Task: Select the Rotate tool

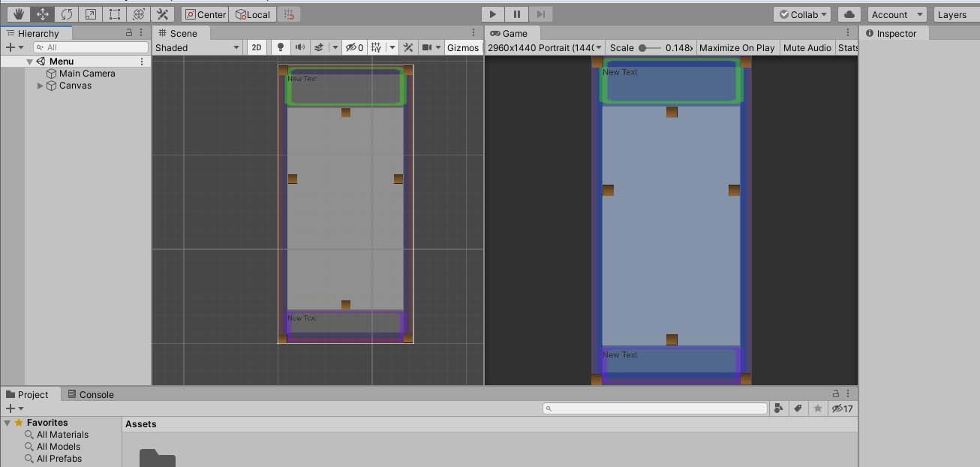Action: (x=66, y=14)
